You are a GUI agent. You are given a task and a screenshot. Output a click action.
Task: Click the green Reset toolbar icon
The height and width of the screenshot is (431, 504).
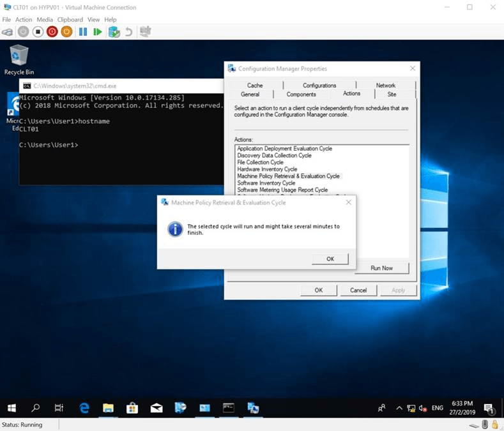[x=98, y=31]
